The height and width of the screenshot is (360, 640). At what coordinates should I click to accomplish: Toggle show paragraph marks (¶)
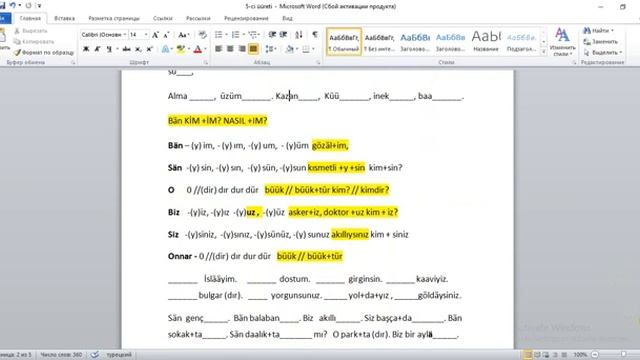point(315,35)
